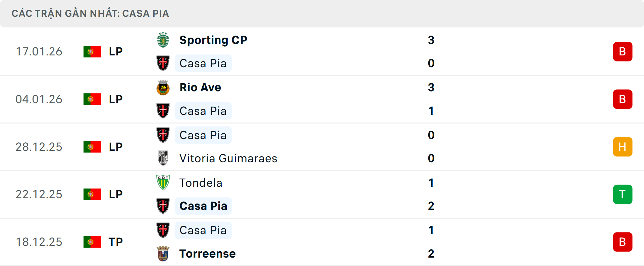Open Sporting CP team link
This screenshot has height=266, width=644.
coord(213,40)
